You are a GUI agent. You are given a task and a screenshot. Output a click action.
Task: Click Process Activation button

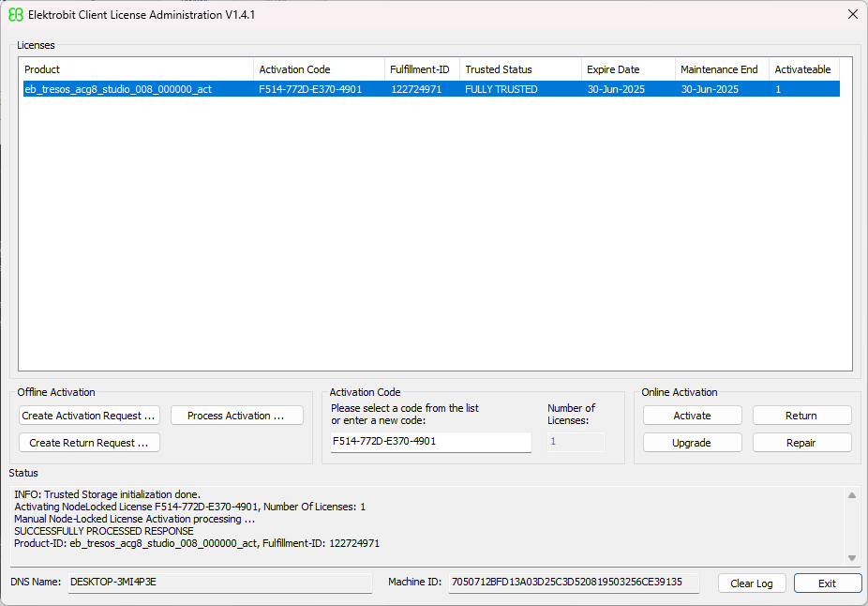236,416
